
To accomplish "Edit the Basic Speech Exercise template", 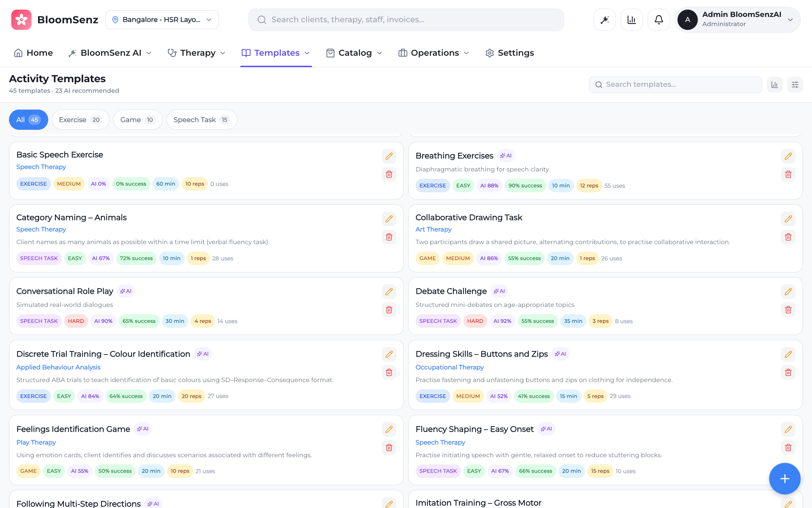I will click(389, 156).
